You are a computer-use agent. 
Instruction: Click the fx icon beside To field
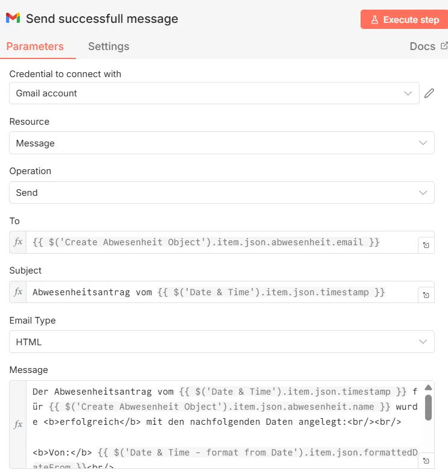[x=18, y=242]
